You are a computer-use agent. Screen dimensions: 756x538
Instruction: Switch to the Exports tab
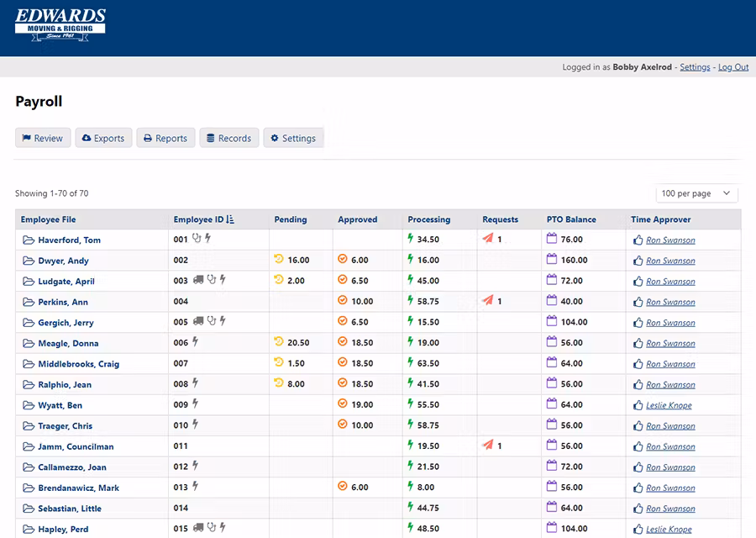tap(103, 138)
